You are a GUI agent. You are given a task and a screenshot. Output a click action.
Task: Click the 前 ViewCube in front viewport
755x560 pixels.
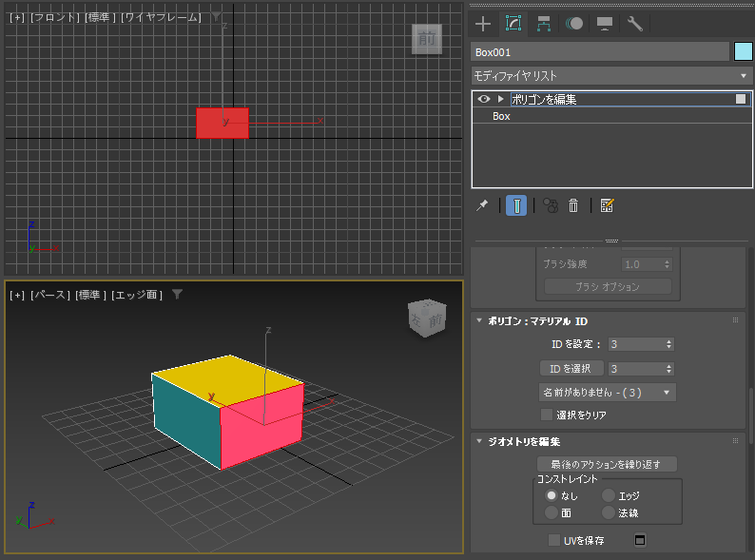(427, 39)
